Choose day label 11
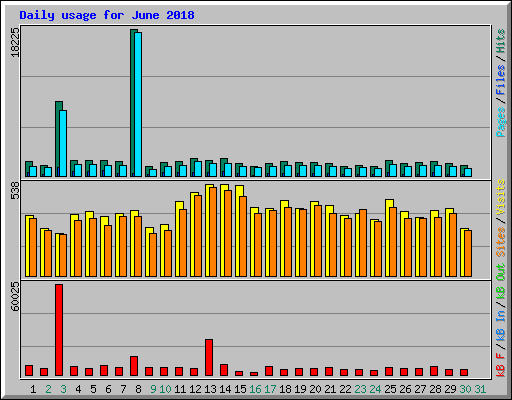This screenshot has height=400, width=512. pos(180,389)
